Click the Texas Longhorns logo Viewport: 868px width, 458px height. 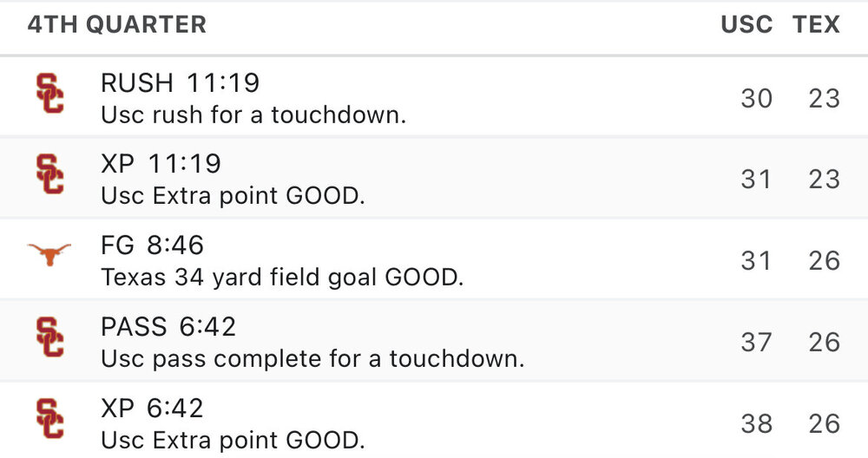[x=49, y=255]
